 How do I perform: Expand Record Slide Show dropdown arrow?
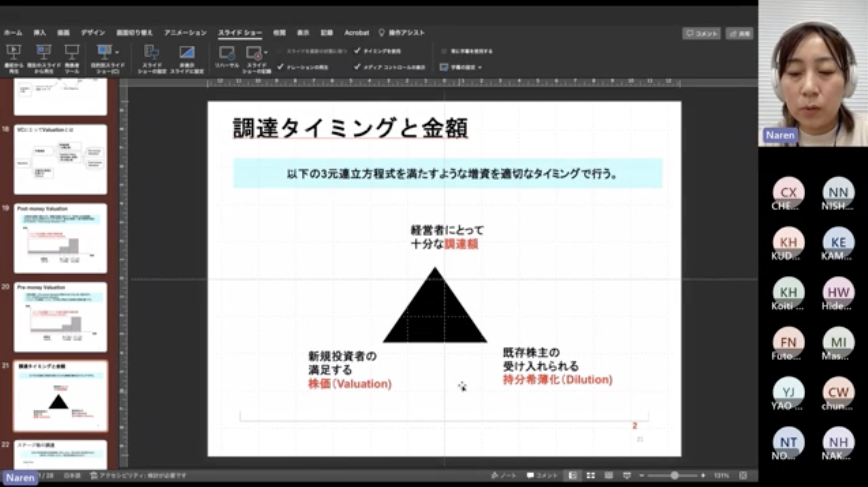[266, 53]
